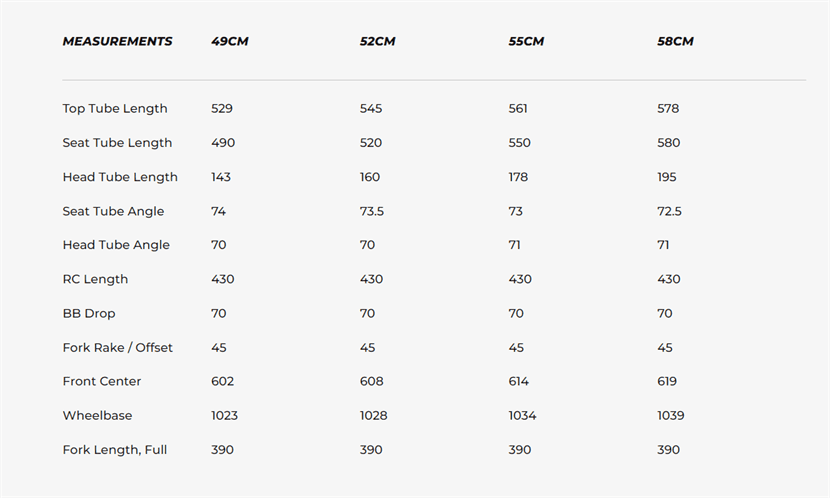This screenshot has width=830, height=498.
Task: Click the MEASUREMENTS column header
Action: pyautogui.click(x=117, y=42)
